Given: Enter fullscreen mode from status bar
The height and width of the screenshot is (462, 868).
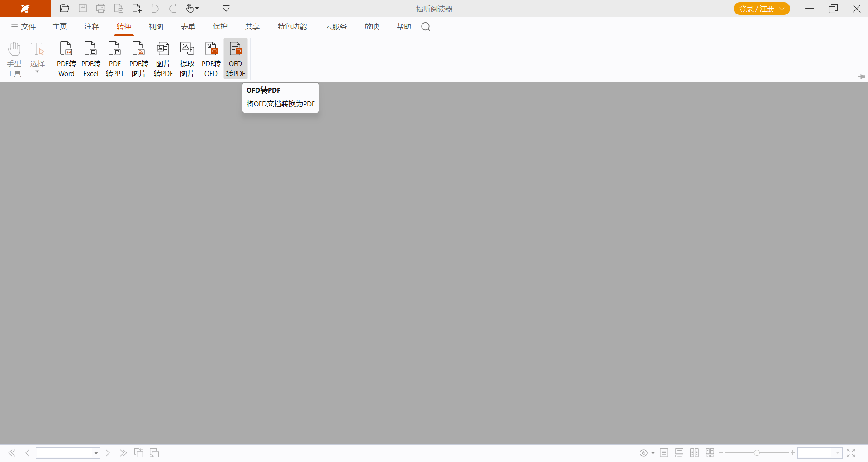Looking at the screenshot, I should tap(851, 453).
